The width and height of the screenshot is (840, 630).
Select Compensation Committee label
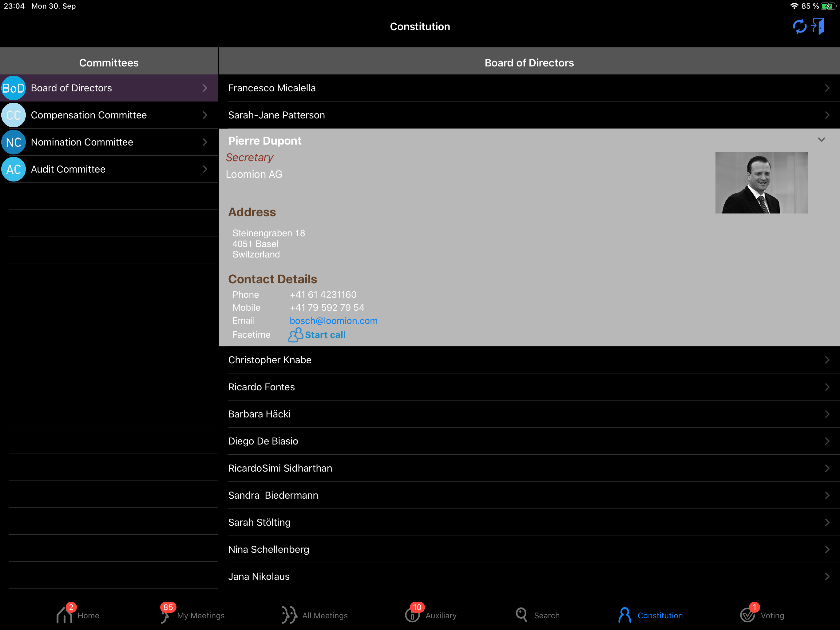(89, 115)
